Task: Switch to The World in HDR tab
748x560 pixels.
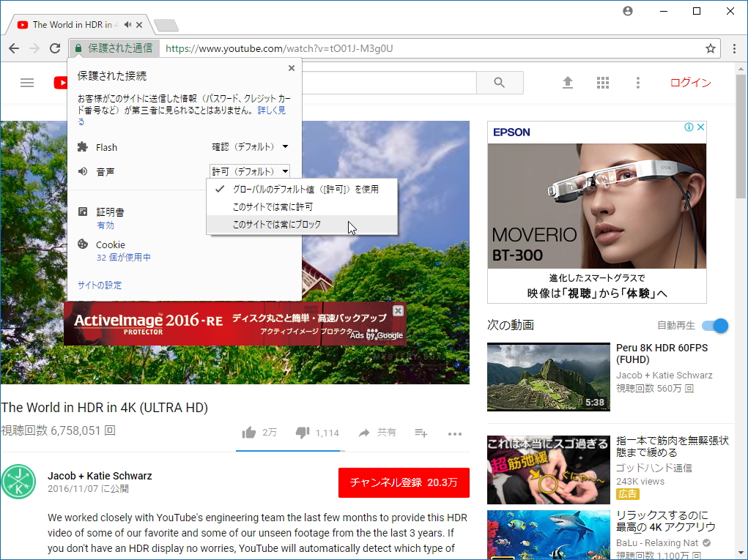Action: (73, 23)
